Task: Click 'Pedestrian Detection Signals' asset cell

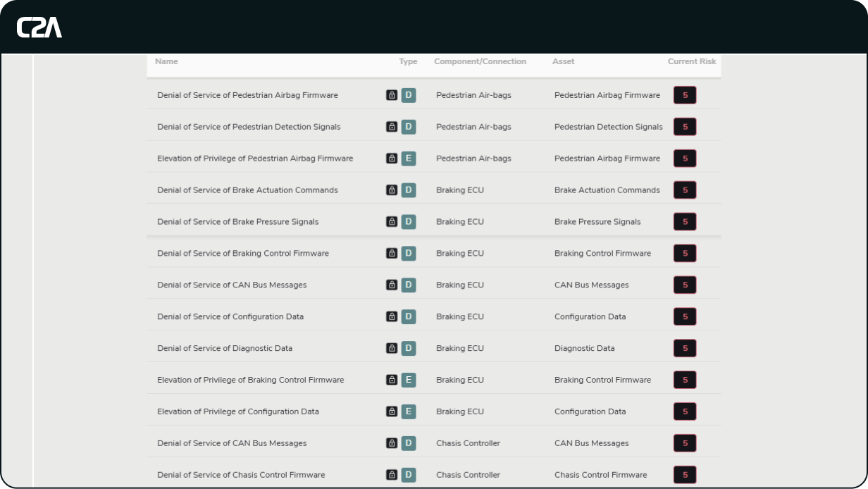Action: pyautogui.click(x=609, y=127)
